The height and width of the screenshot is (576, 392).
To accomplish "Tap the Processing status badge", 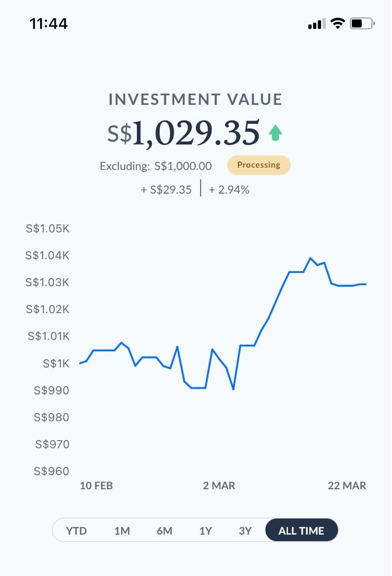I will (259, 165).
